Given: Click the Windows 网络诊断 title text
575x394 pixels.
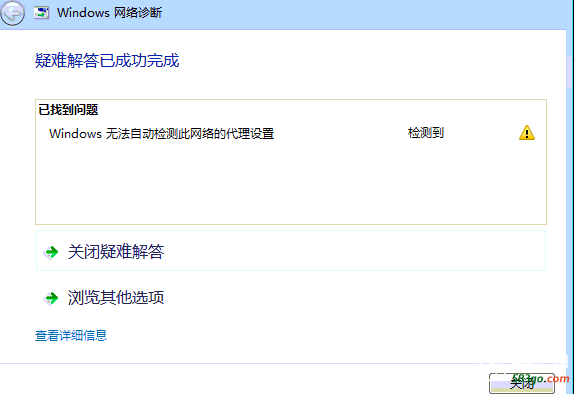Looking at the screenshot, I should 109,13.
